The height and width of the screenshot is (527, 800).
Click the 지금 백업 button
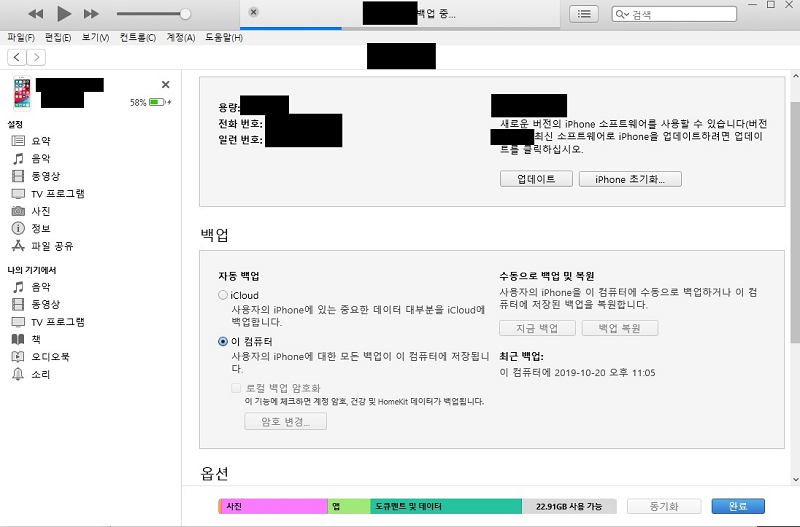537,328
